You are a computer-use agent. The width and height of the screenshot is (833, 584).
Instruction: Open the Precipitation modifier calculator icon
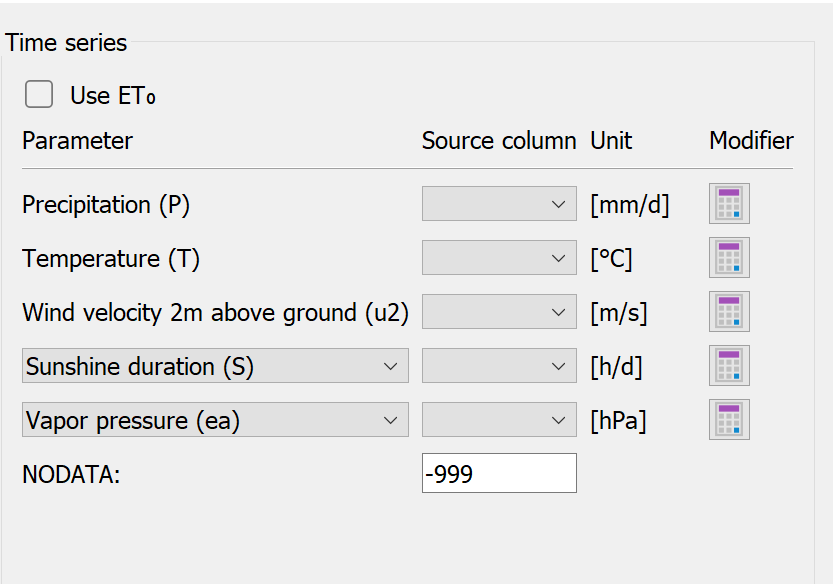(729, 204)
